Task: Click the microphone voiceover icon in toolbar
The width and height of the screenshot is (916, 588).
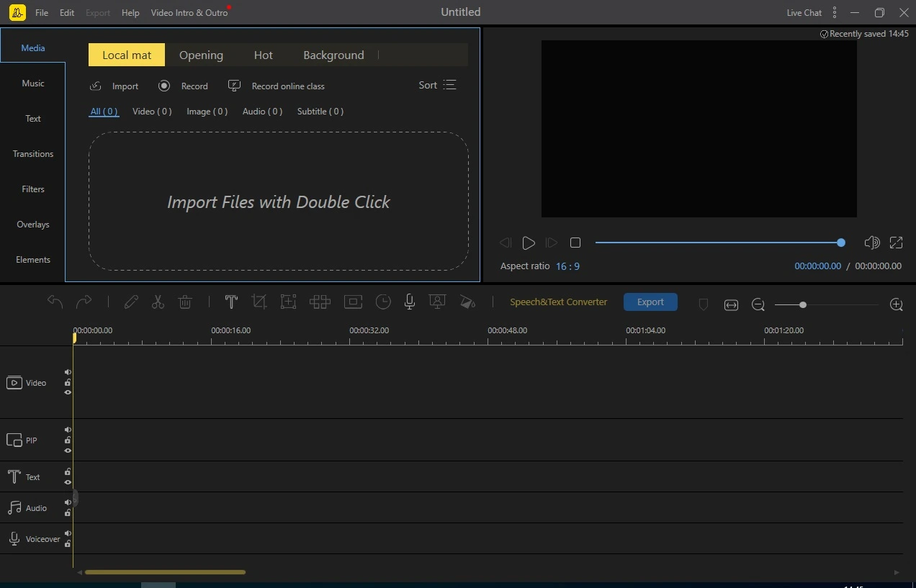Action: (x=409, y=302)
